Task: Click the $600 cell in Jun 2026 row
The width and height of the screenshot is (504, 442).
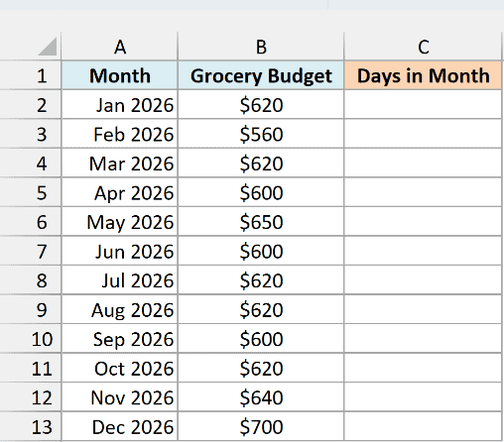Action: pos(261,251)
